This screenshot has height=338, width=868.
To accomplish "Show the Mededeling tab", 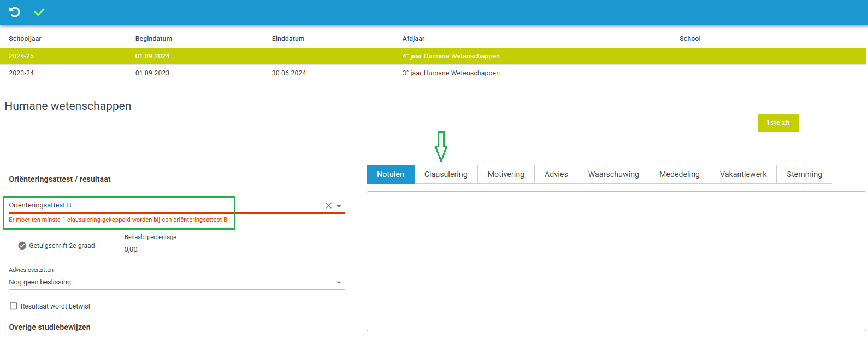I will pos(679,174).
